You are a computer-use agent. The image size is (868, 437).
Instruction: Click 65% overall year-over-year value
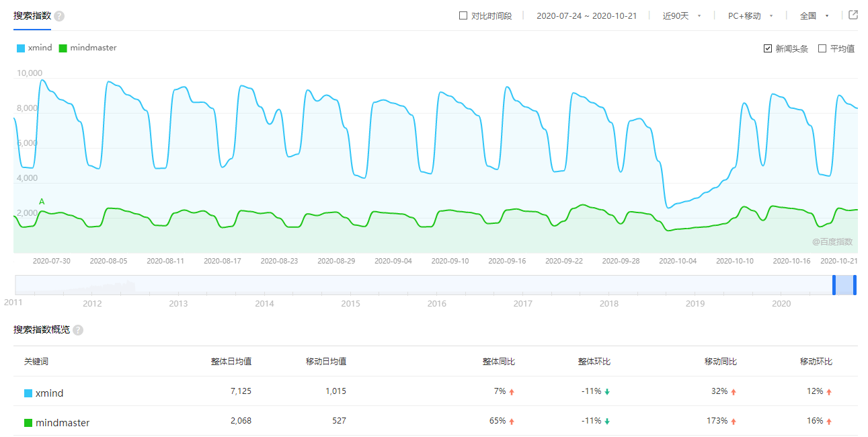coord(498,421)
